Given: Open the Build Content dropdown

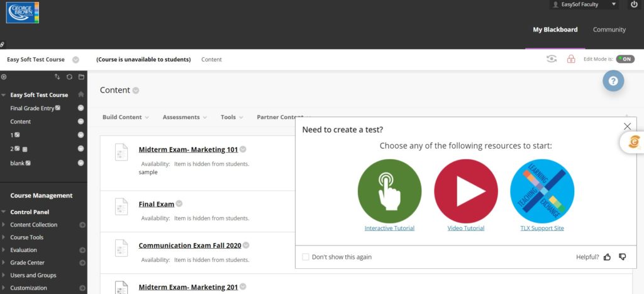Looking at the screenshot, I should (125, 117).
